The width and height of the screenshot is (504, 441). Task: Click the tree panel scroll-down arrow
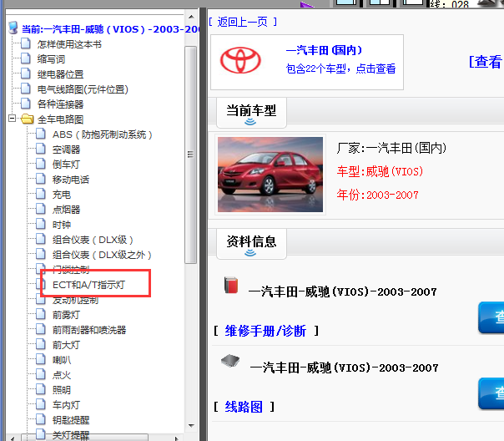[x=191, y=426]
